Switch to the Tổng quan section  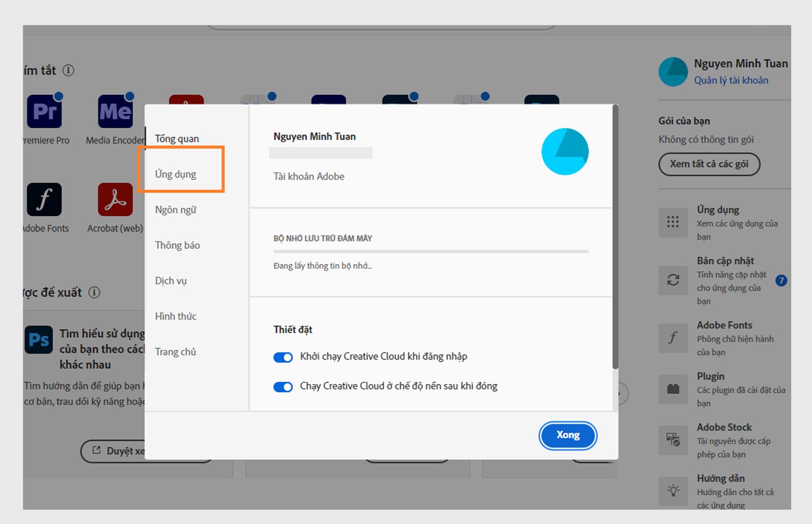(x=177, y=138)
